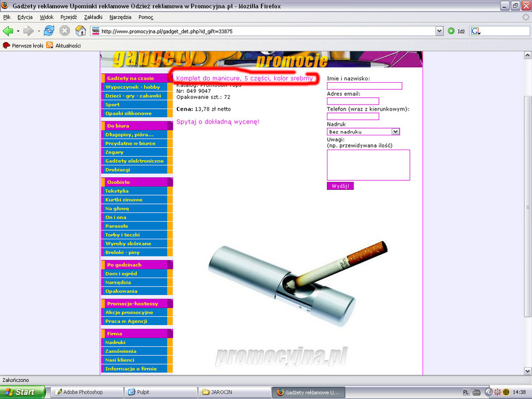The height and width of the screenshot is (399, 532).
Task: Click the Stop loading icon
Action: [64, 31]
